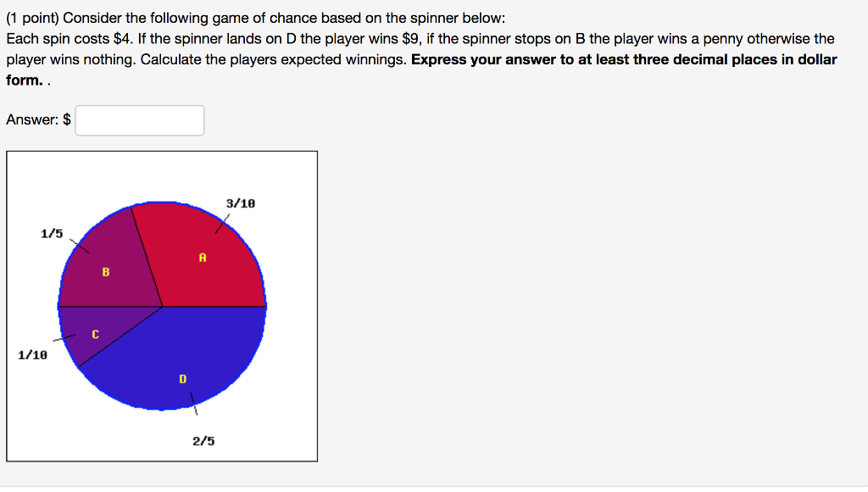
Task: Click the answer input field
Action: coord(139,119)
